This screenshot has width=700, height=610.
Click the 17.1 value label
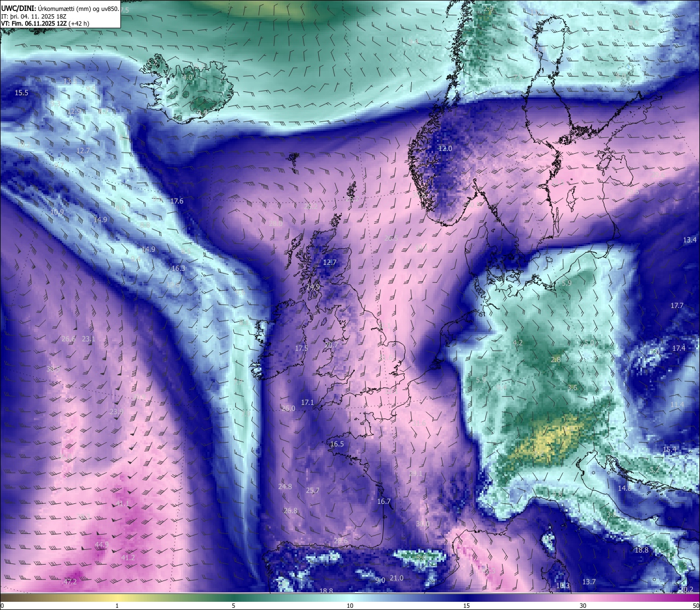click(307, 403)
